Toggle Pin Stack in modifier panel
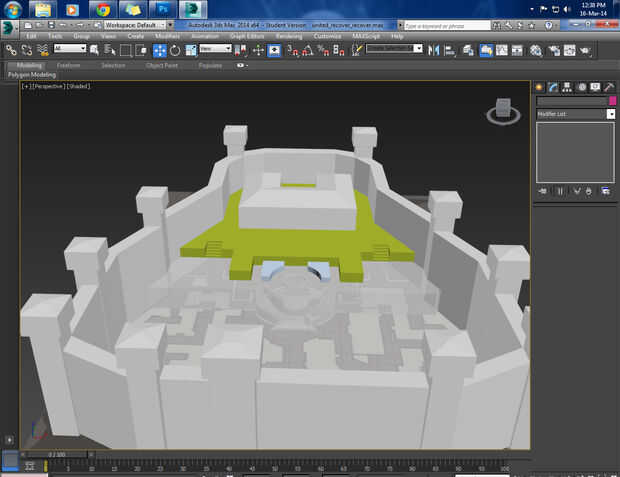620x477 pixels. 542,190
